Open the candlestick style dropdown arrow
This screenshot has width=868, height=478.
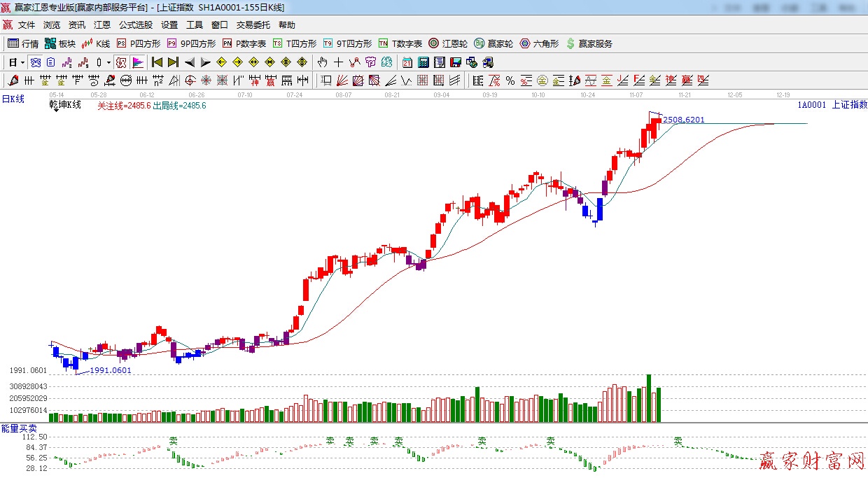[x=108, y=62]
